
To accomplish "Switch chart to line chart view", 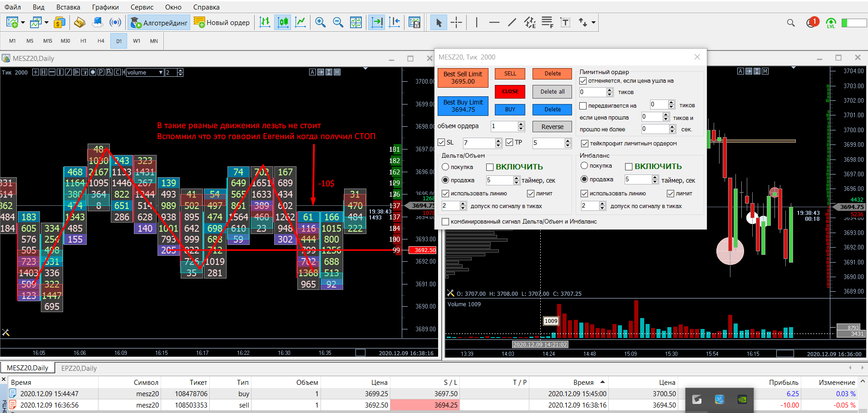I will (300, 22).
